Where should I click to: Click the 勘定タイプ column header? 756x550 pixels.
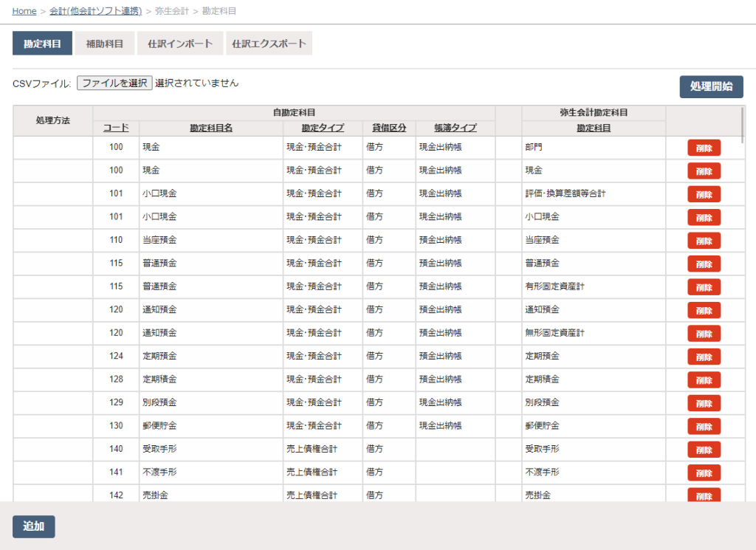pos(322,128)
